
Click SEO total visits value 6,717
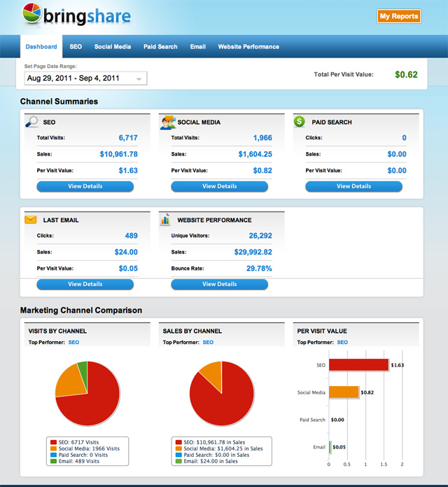click(128, 138)
